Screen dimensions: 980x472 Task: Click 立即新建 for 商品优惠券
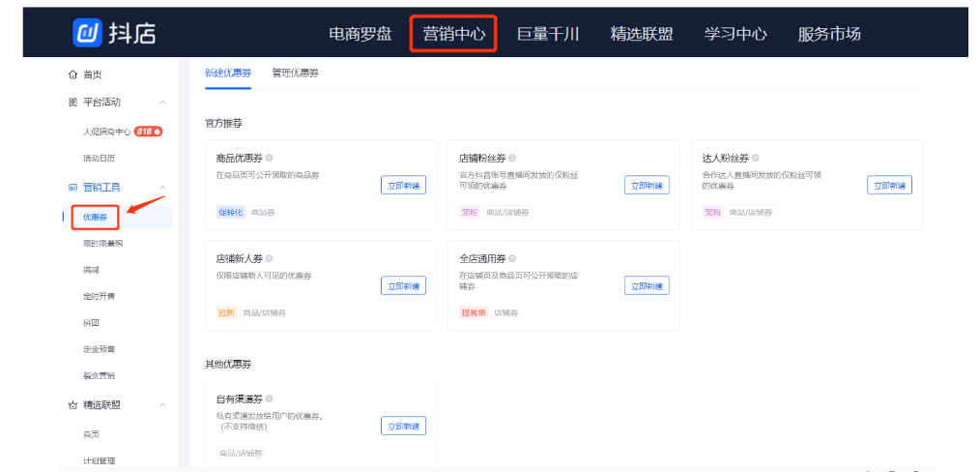pos(403,185)
